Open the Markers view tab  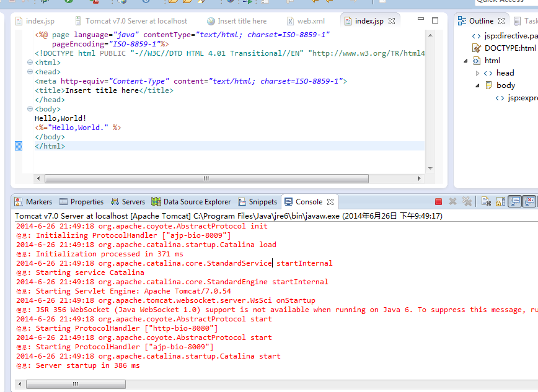pyautogui.click(x=33, y=202)
